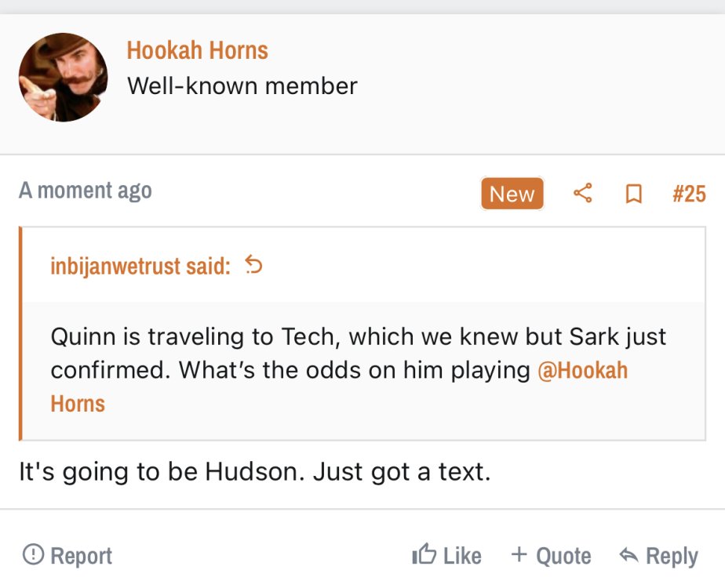
Task: Select the Quote text to multi-quote
Action: pyautogui.click(x=563, y=556)
